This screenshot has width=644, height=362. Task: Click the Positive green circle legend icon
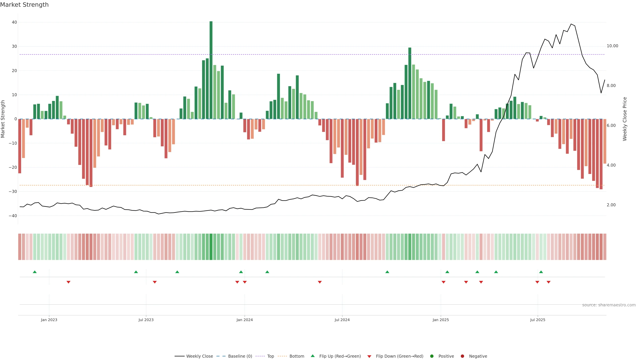[x=432, y=356]
